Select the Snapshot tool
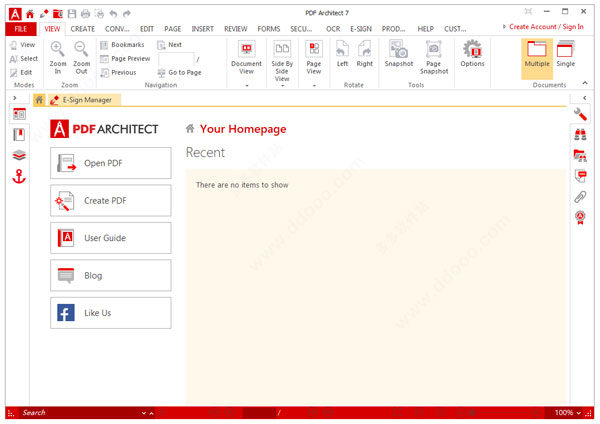 399,54
